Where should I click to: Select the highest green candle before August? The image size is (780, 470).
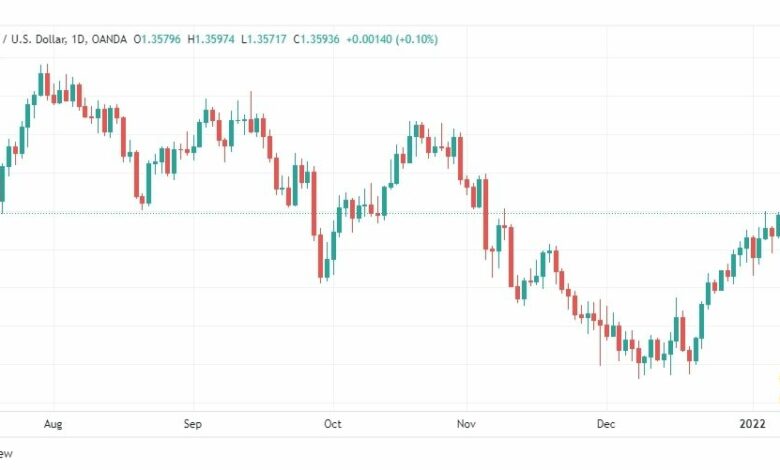[41, 81]
